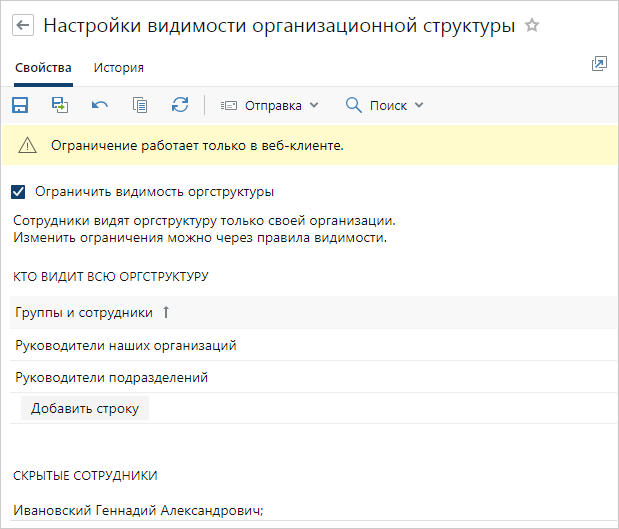Switch to the 'История' tab
The image size is (619, 529).
[x=118, y=68]
